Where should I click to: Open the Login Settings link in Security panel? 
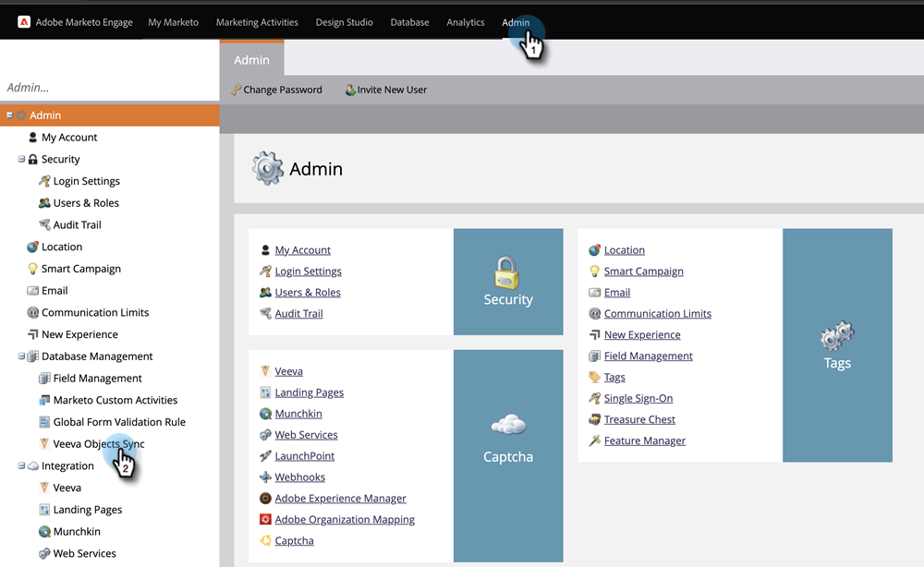tap(309, 271)
